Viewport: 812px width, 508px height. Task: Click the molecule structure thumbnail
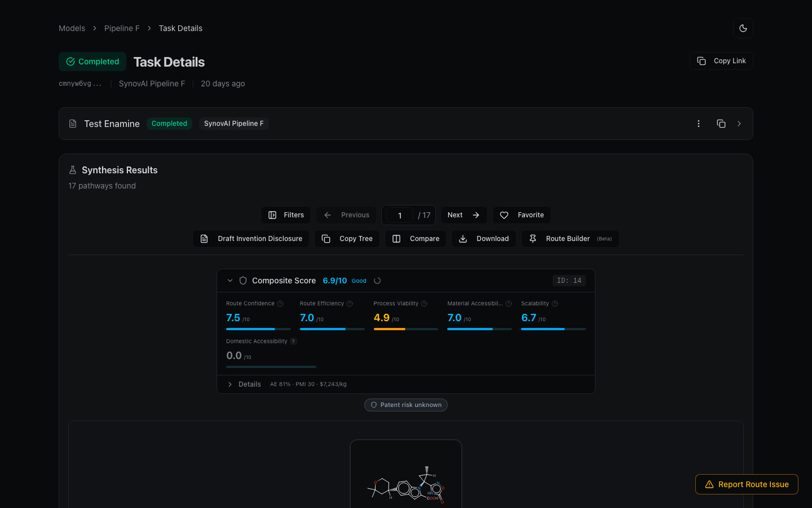pyautogui.click(x=406, y=474)
